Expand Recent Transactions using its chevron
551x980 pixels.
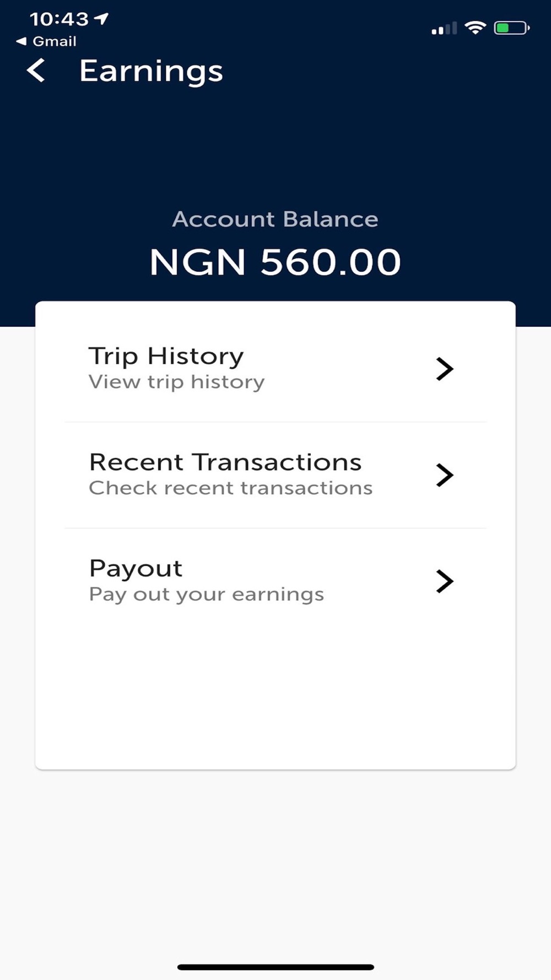point(444,475)
